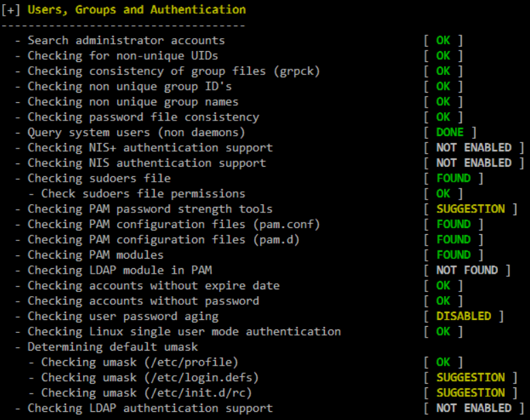Viewport: 530px width, 420px height.
Task: Click FOUND status for pam.conf configuration files
Action: click(x=453, y=224)
